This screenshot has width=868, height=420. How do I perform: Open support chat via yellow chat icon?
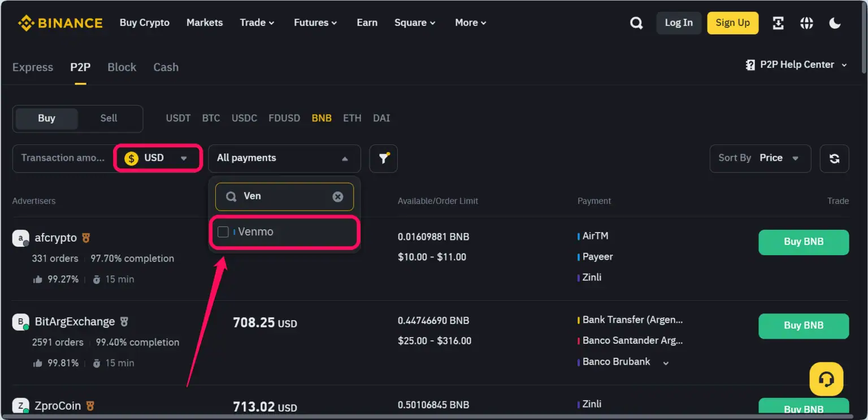tap(826, 379)
